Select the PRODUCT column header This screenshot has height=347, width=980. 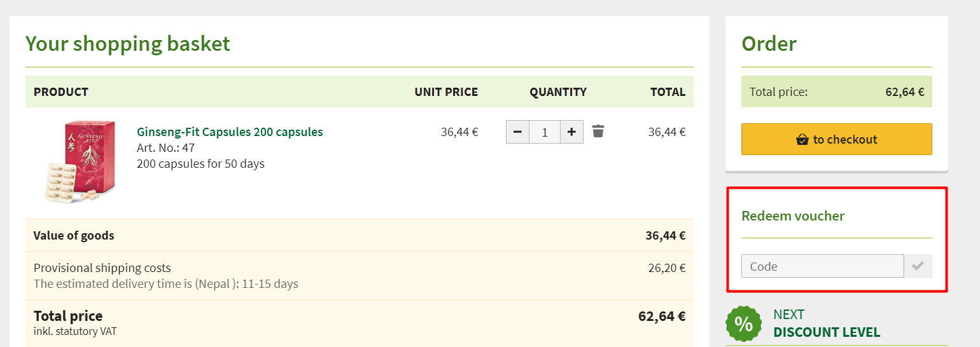coord(61,92)
